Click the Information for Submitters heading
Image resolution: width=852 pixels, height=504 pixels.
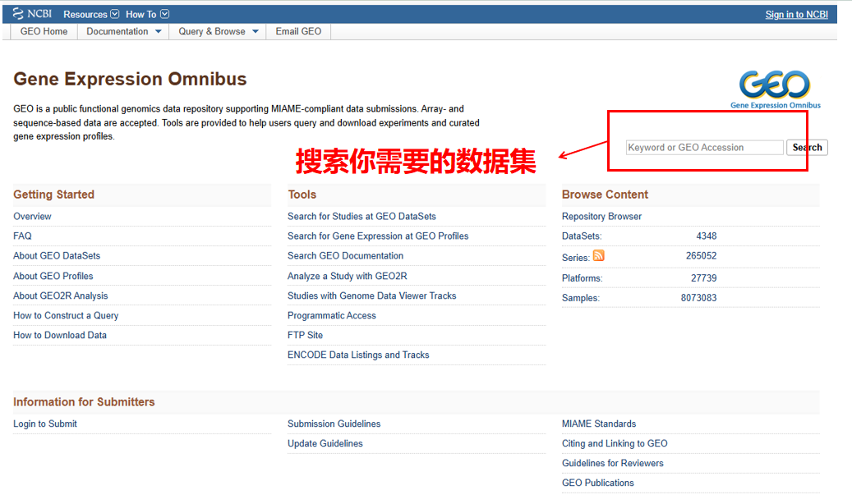tap(84, 402)
